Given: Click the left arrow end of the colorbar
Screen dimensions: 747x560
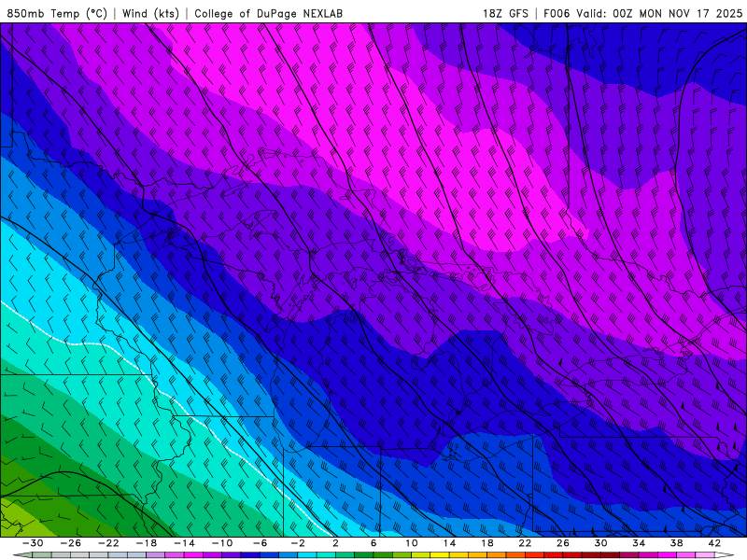Looking at the screenshot, I should click(x=22, y=554).
